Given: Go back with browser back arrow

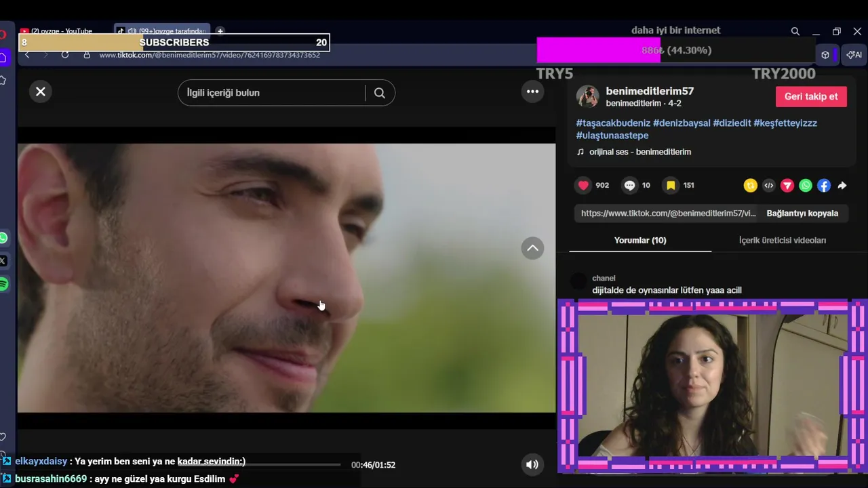Looking at the screenshot, I should coord(27,55).
